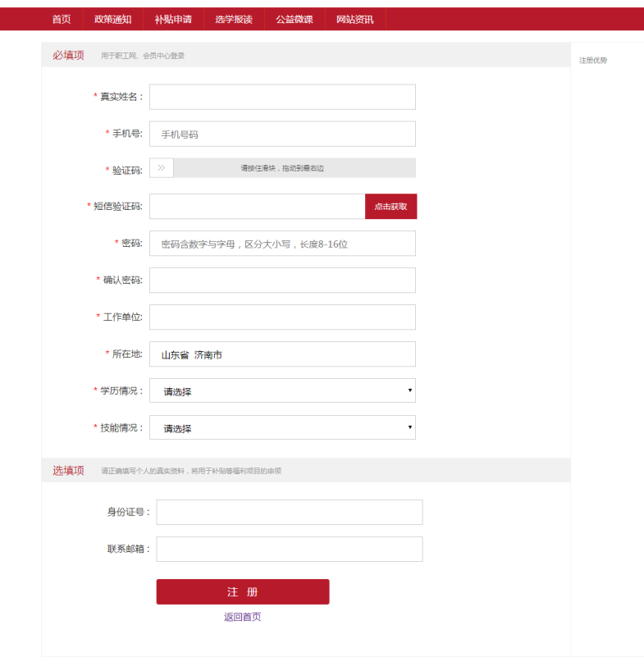Open the 首页 navigation tab
This screenshot has height=671, width=644.
62,19
